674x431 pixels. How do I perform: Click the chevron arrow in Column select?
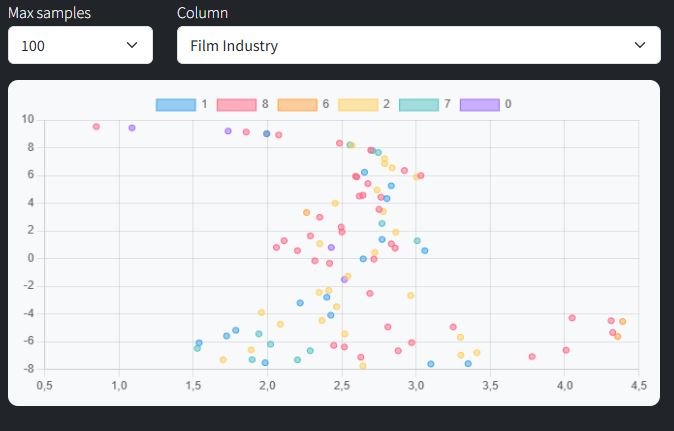click(640, 45)
